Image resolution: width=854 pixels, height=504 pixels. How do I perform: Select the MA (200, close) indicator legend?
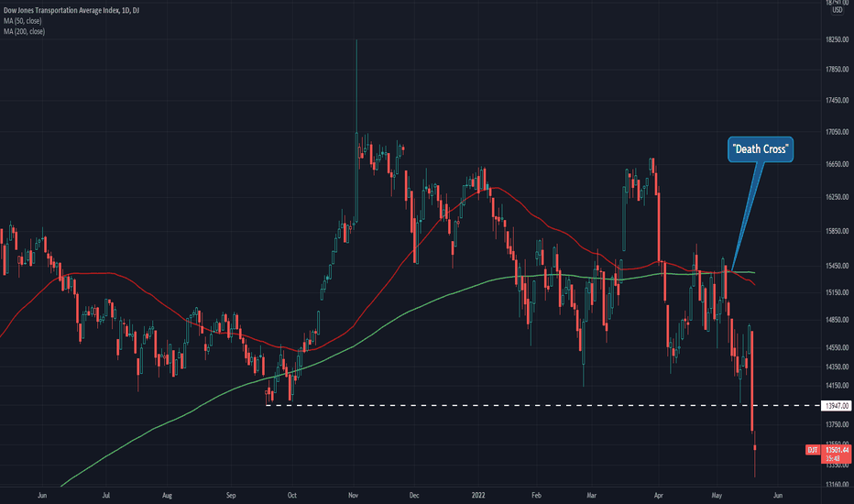click(x=24, y=31)
